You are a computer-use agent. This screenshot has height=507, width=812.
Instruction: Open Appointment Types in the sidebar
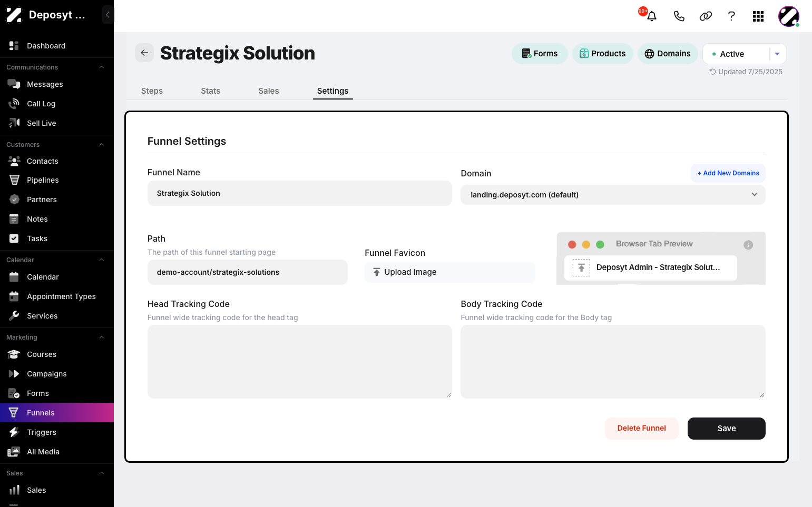[57, 296]
